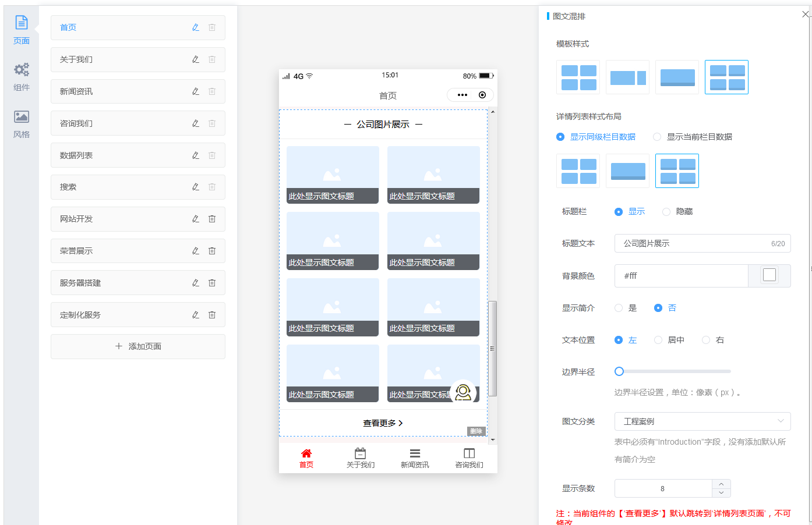
Task: Expand the 图文分类 dropdown showing 工程案例
Action: point(702,421)
